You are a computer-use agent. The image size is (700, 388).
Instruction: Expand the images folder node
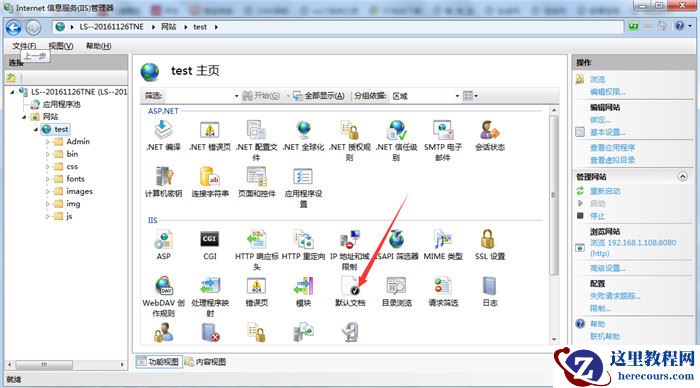click(48, 192)
